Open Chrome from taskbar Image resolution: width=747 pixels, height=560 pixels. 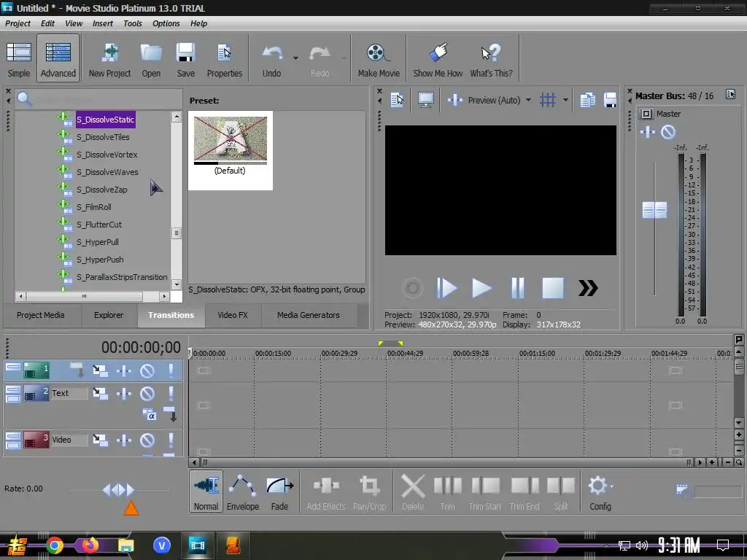coord(55,545)
